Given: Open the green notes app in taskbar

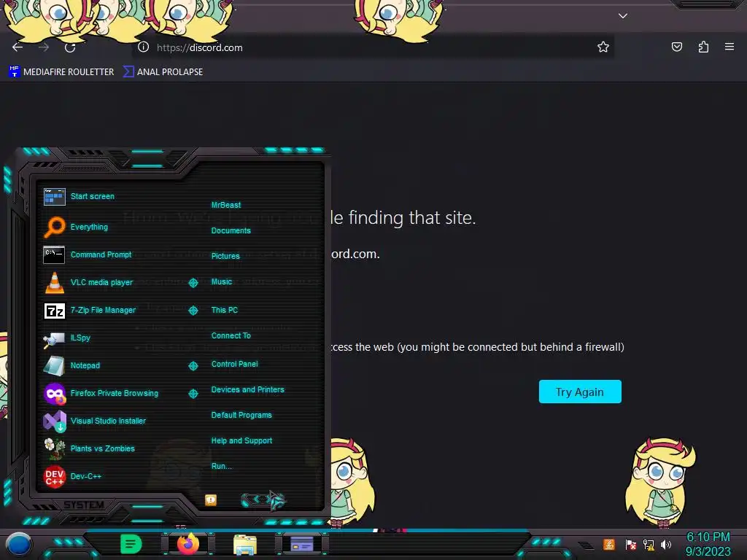Looking at the screenshot, I should (x=131, y=544).
